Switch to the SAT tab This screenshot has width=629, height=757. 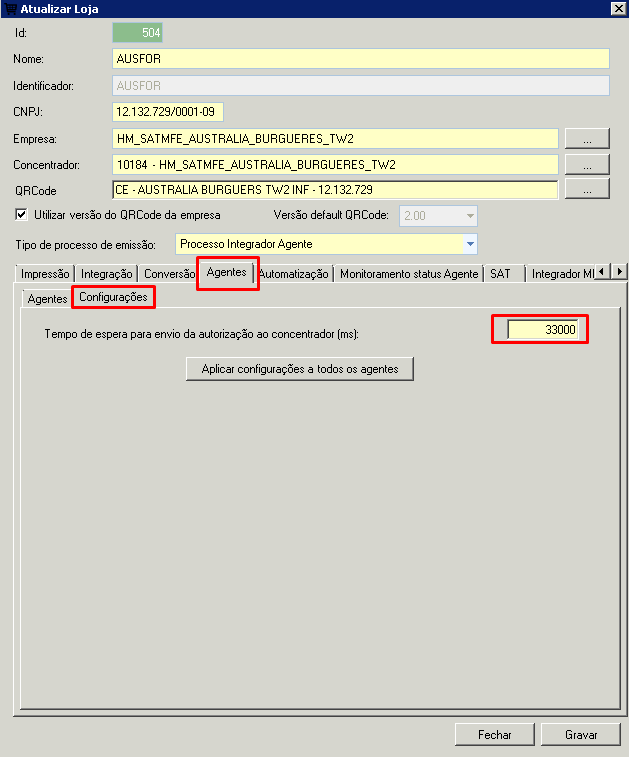point(500,274)
